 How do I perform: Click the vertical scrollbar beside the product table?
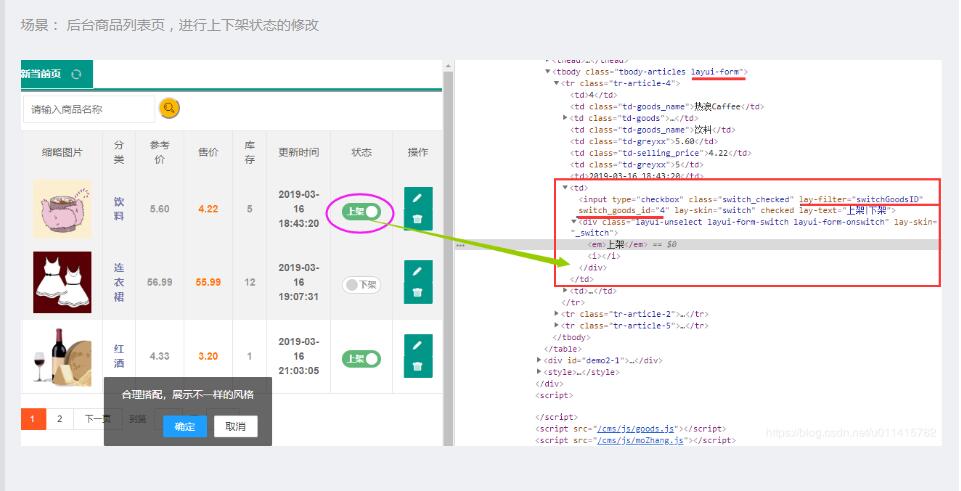pos(448,253)
